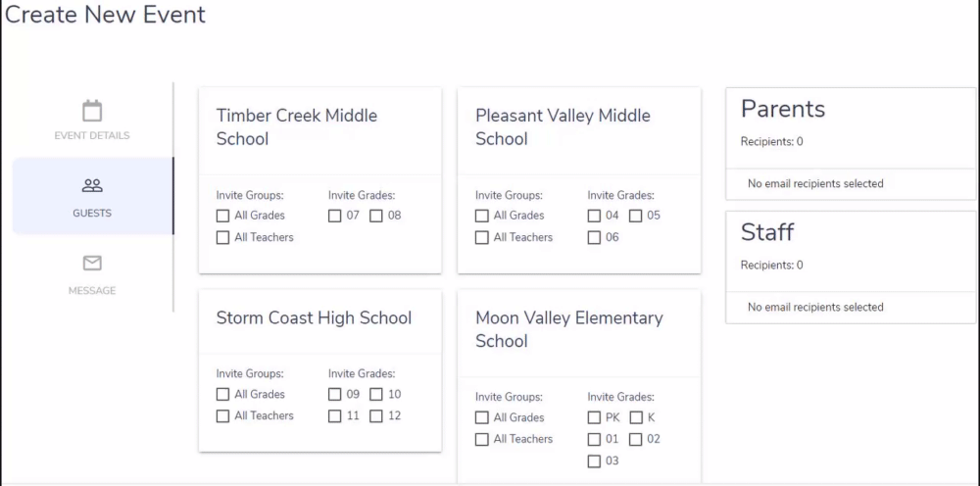Check All Teachers for Storm Coast High School
Image resolution: width=980 pixels, height=486 pixels.
tap(222, 416)
